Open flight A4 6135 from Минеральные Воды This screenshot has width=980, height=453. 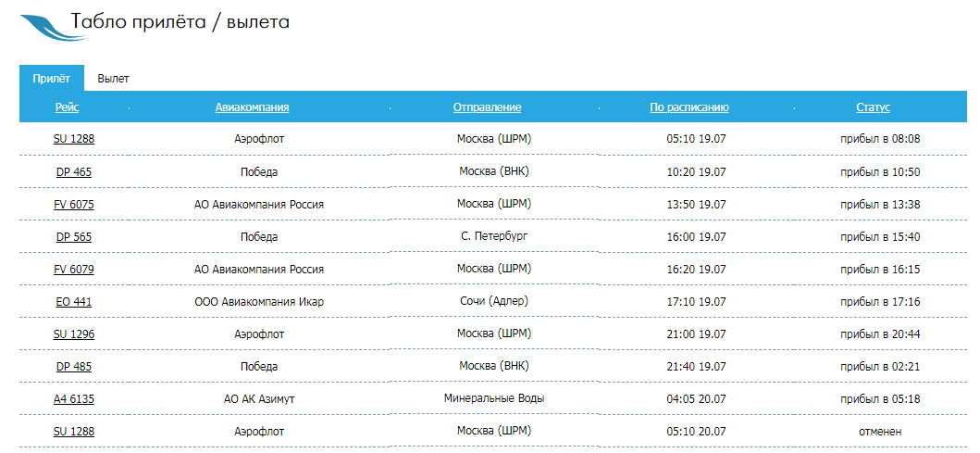pos(74,399)
